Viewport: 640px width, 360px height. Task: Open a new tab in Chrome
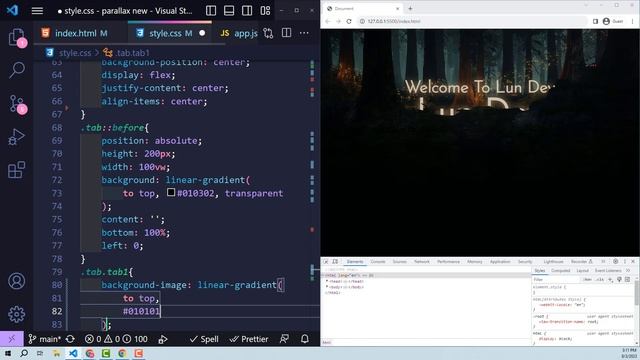(x=410, y=9)
